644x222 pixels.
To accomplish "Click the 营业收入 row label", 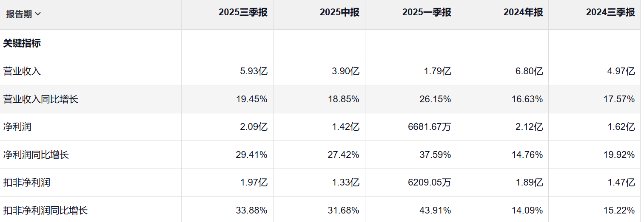I will coord(22,71).
